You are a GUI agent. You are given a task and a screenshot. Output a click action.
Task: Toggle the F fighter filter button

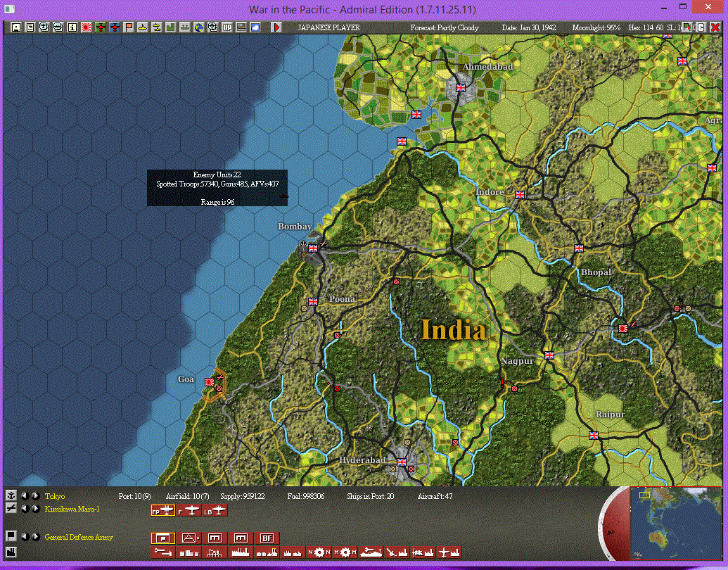click(189, 511)
